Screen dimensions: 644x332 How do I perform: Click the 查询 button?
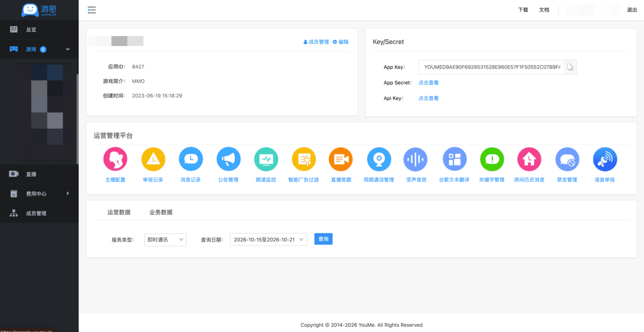[323, 239]
